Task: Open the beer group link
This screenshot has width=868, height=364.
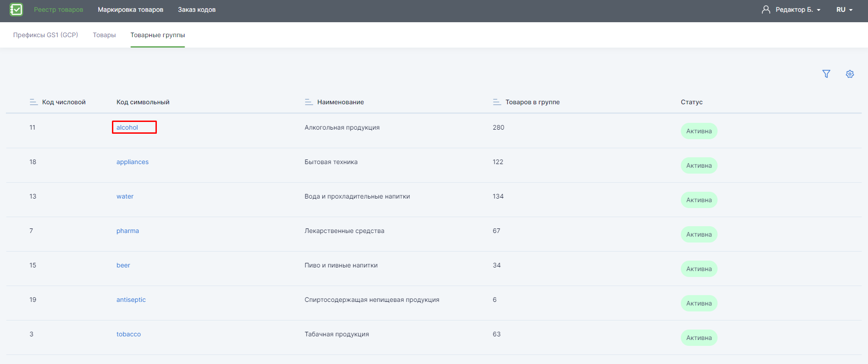Action: pos(123,265)
